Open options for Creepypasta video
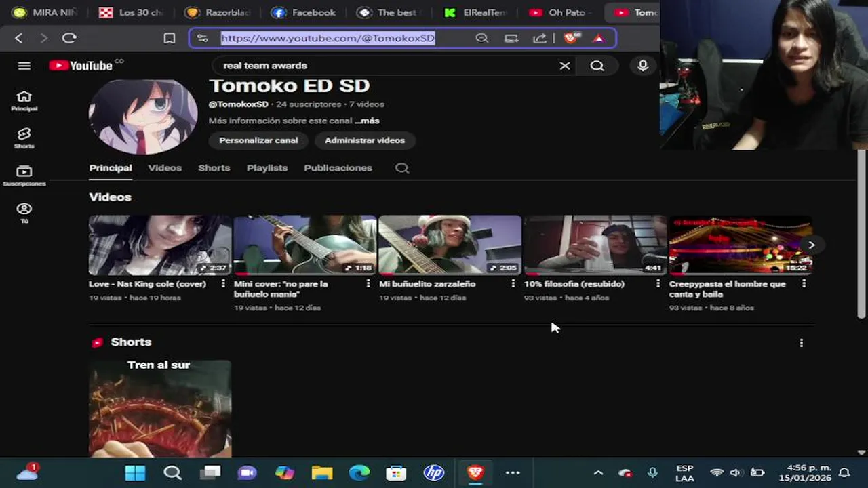Viewport: 868px width, 488px height. pyautogui.click(x=804, y=284)
